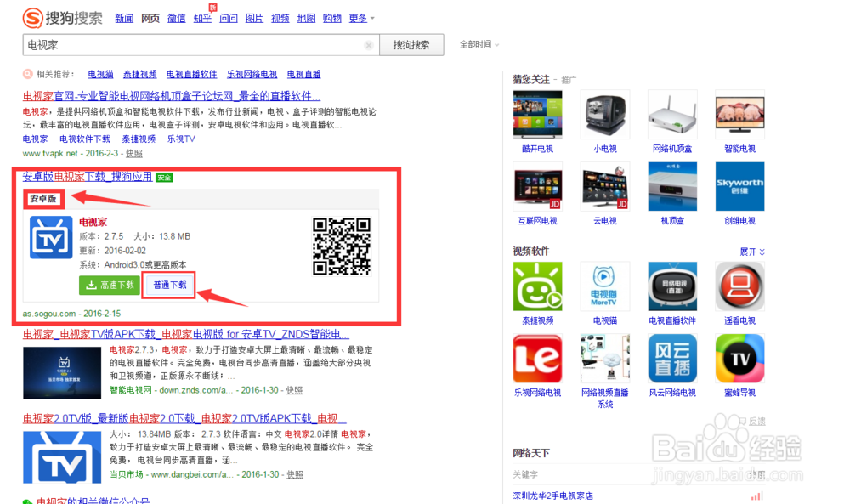The width and height of the screenshot is (850, 504).
Task: Open the 酷开电视 thumbnail
Action: point(538,115)
